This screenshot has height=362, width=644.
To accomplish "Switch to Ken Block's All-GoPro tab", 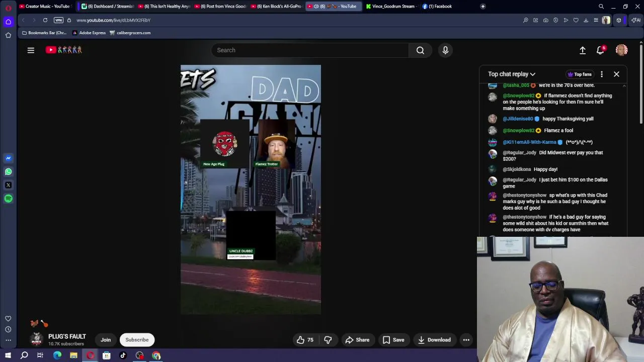I will [277, 7].
